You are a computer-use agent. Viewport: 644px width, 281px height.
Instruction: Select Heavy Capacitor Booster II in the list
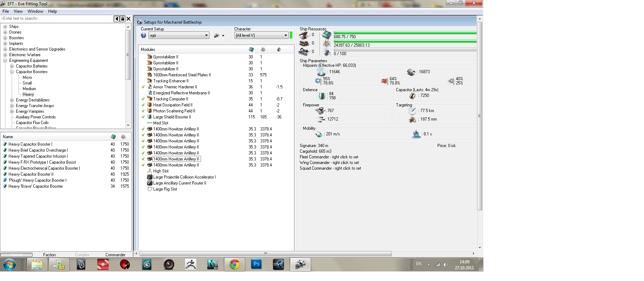coord(31,174)
